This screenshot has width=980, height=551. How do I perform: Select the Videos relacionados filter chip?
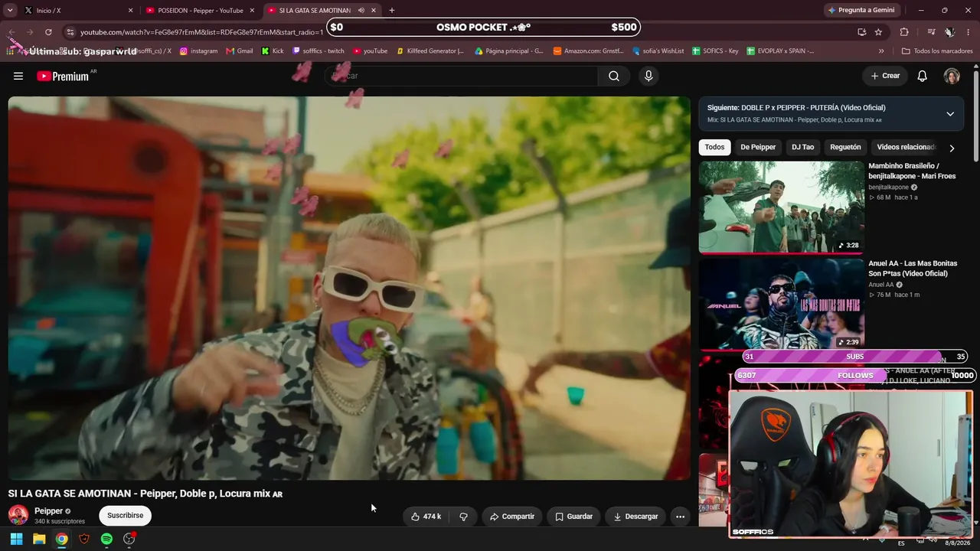906,147
